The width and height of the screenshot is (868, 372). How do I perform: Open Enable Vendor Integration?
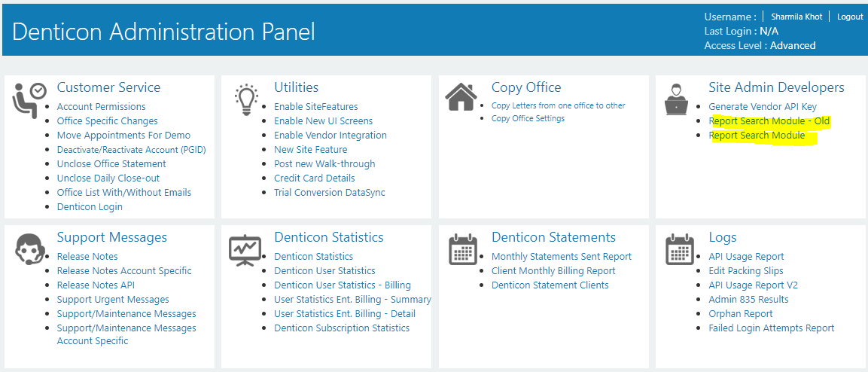(x=330, y=135)
